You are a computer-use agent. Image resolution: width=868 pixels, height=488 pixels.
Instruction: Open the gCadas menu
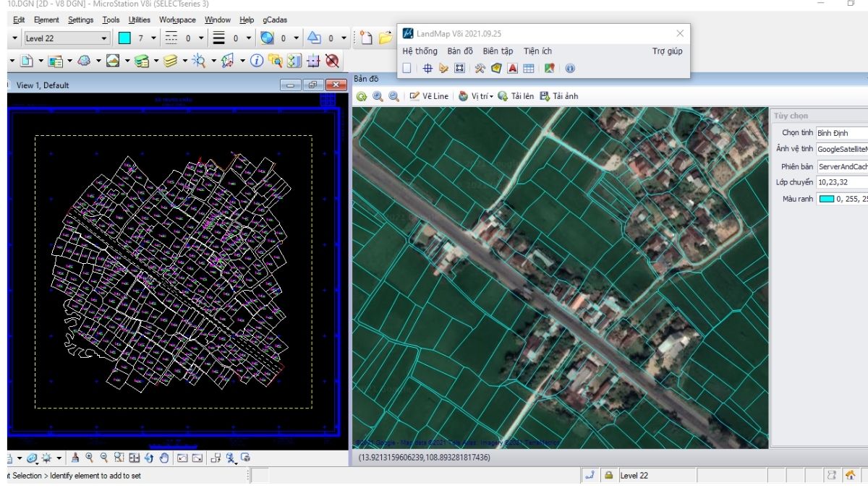[x=275, y=20]
